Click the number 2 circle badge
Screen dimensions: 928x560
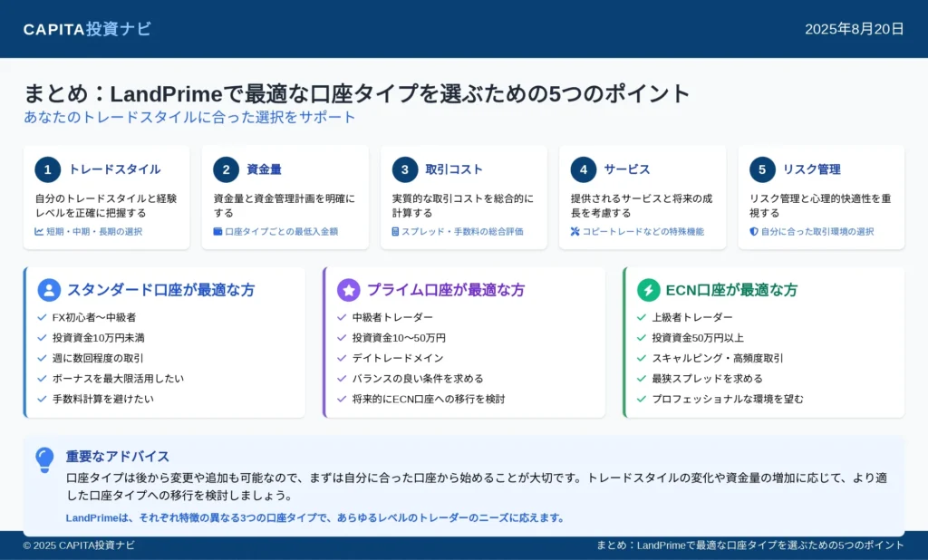[226, 169]
